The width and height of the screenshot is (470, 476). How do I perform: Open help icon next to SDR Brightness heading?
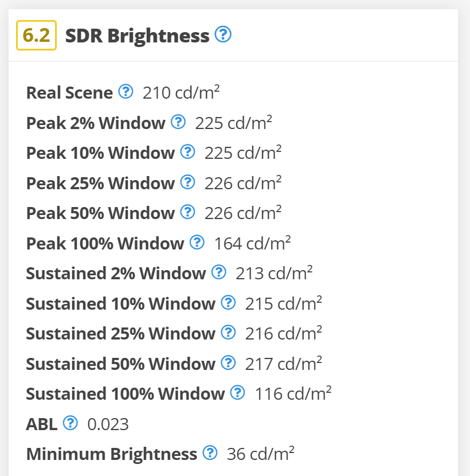click(223, 34)
